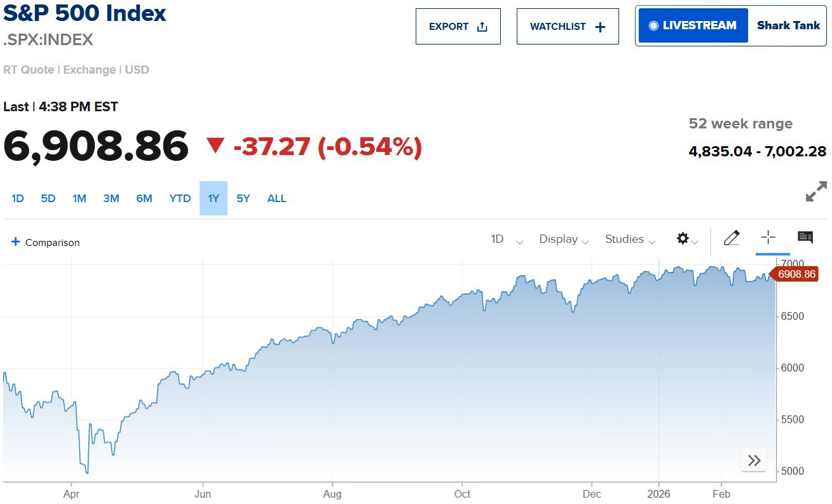Switch to the 5D time range
The width and height of the screenshot is (832, 504).
pos(48,198)
